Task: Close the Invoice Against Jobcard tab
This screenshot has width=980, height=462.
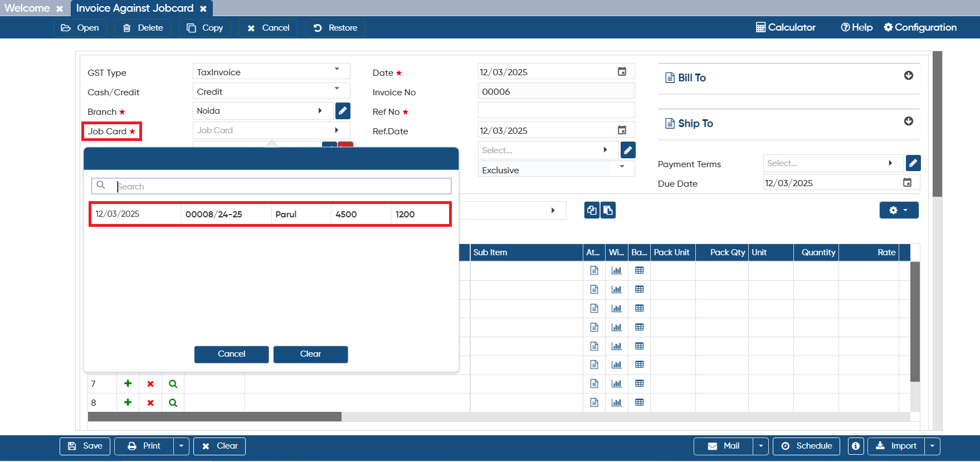Action: 203,9
